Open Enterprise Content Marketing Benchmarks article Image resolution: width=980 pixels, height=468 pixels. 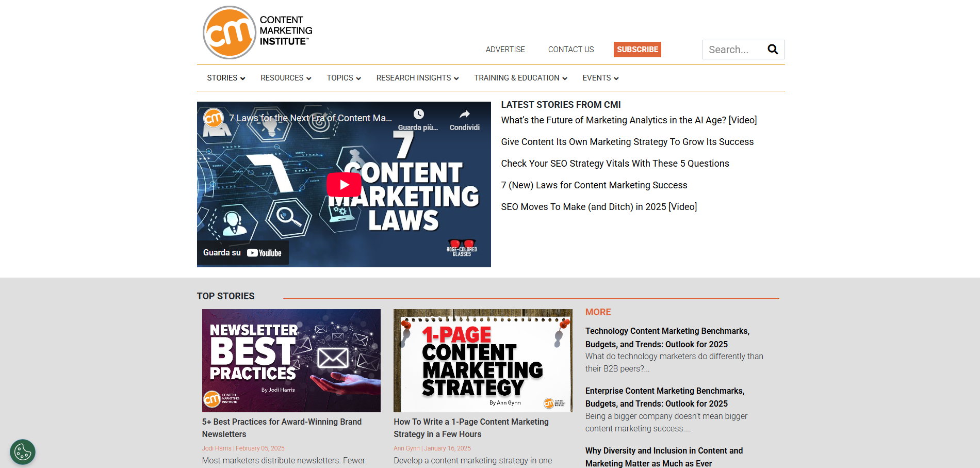665,397
